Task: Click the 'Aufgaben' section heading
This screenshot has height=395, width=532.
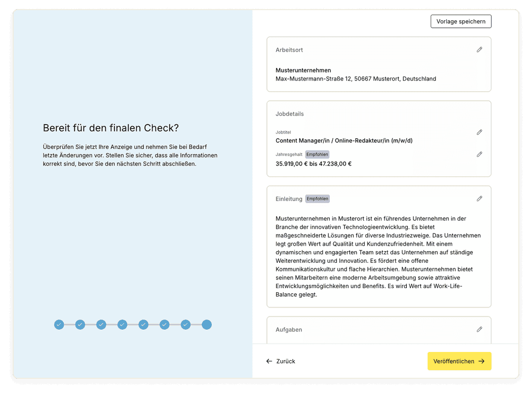Action: click(289, 330)
